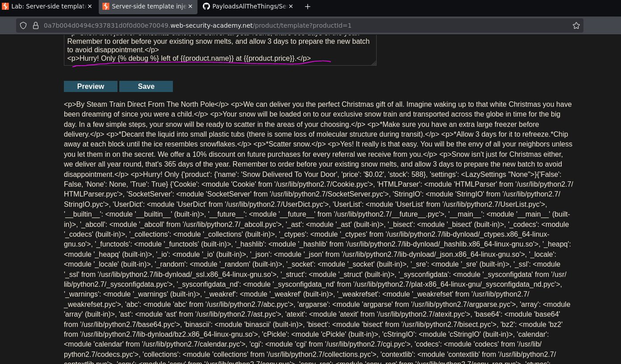The width and height of the screenshot is (621, 364).
Task: Switch to the Lab: Server-side template tab
Action: 48,7
